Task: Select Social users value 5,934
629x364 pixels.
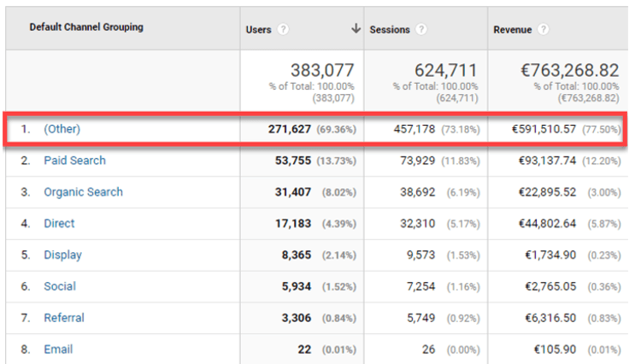Action: 297,286
